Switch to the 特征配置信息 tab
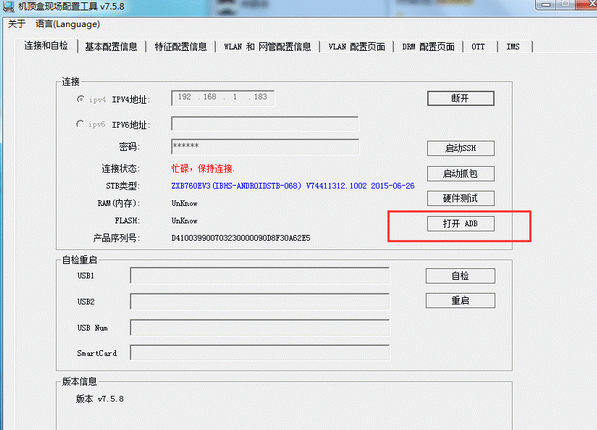The image size is (597, 430). coord(181,47)
